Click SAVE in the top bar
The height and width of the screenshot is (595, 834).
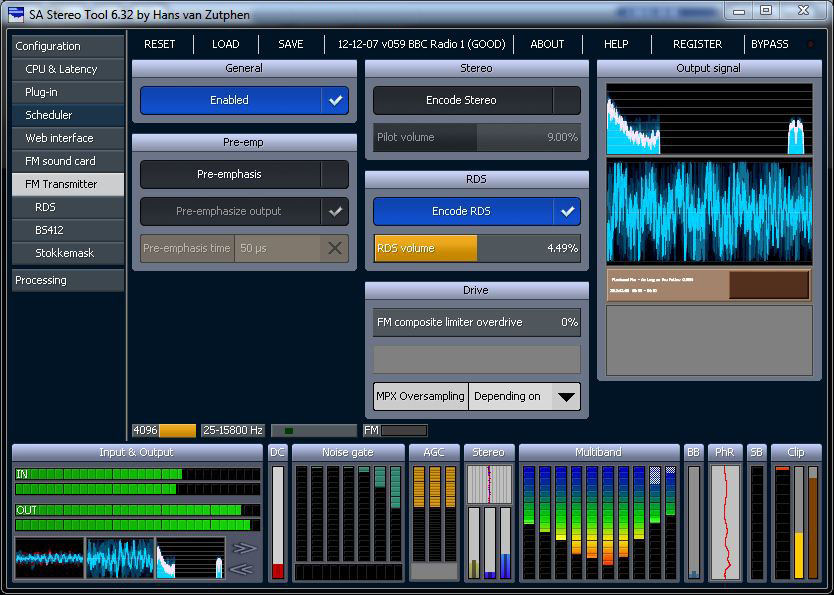tap(291, 44)
